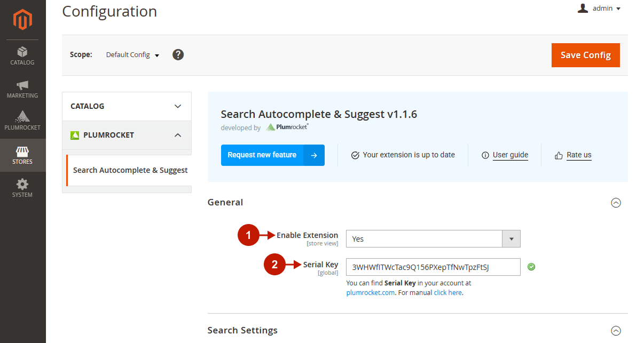Image resolution: width=644 pixels, height=343 pixels.
Task: Open the Stores sidebar menu
Action: tap(22, 155)
